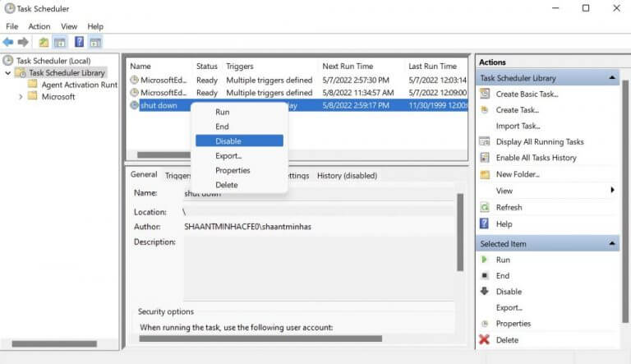The image size is (631, 364).
Task: Click the Properties icon under Selected Item
Action: click(485, 324)
